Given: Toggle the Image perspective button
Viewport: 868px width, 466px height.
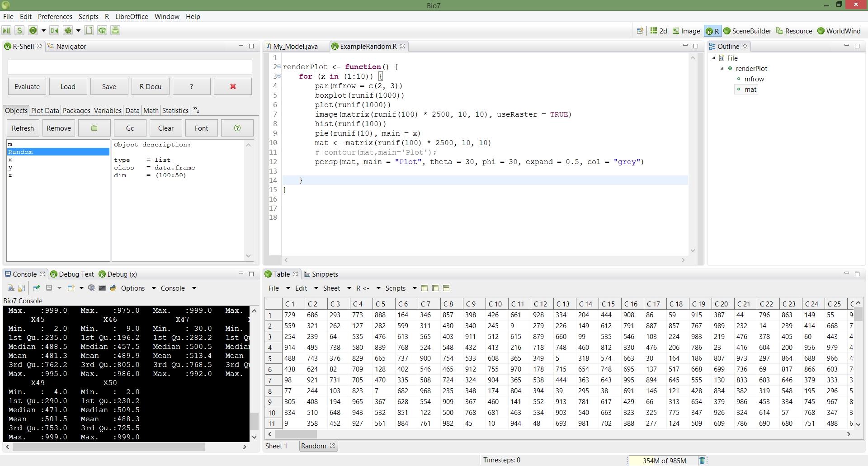Looking at the screenshot, I should tap(686, 31).
